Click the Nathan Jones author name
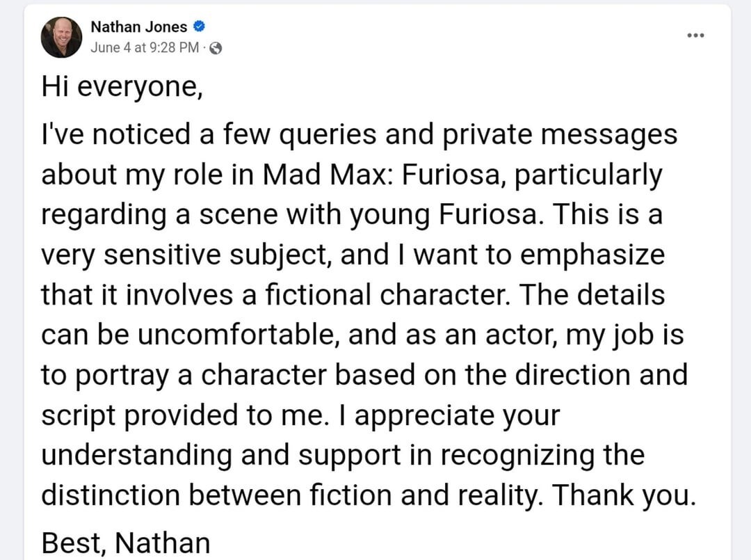The width and height of the screenshot is (751, 560). pos(139,27)
